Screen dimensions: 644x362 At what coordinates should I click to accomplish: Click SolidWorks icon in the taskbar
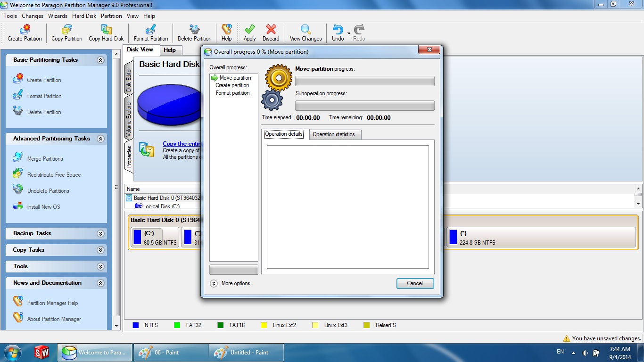(41, 352)
